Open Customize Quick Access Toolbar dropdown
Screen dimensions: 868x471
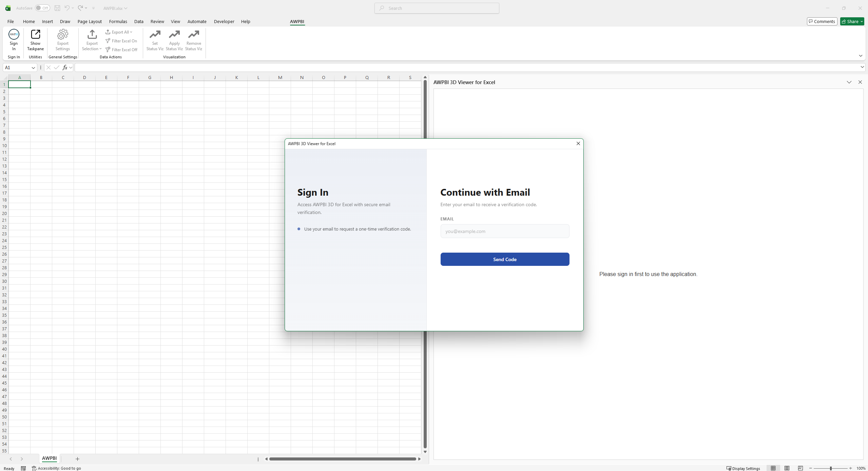click(x=93, y=8)
